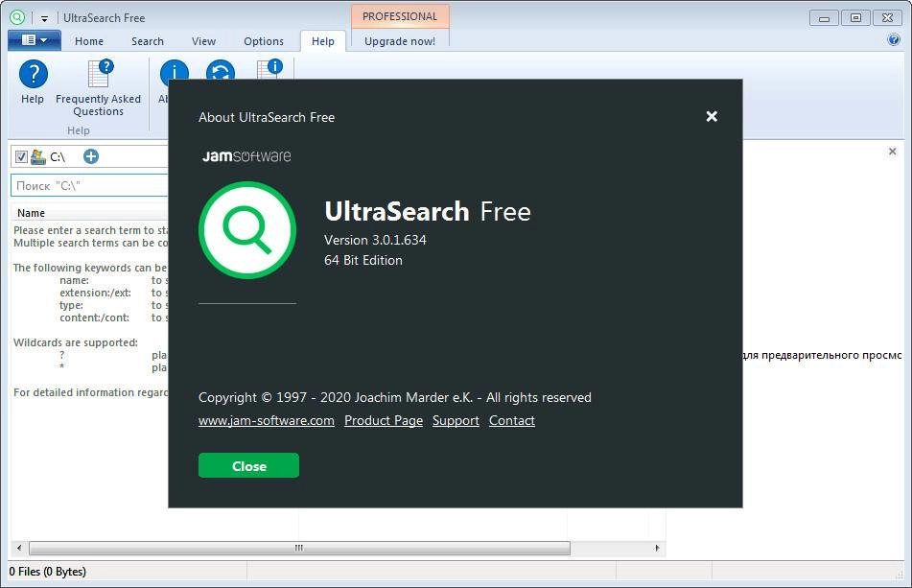Switch to the View tab

203,41
